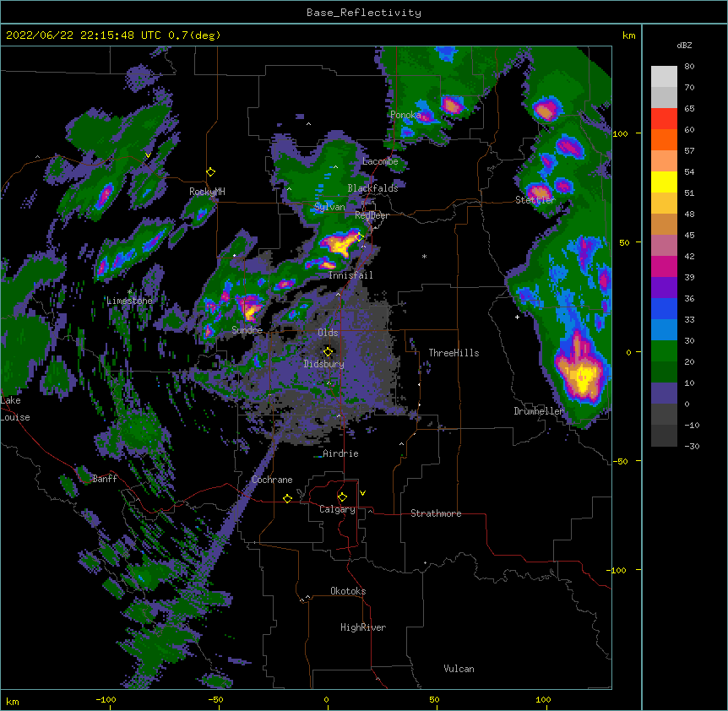The image size is (728, 711).
Task: Select the Calgary label
Action: point(337,509)
